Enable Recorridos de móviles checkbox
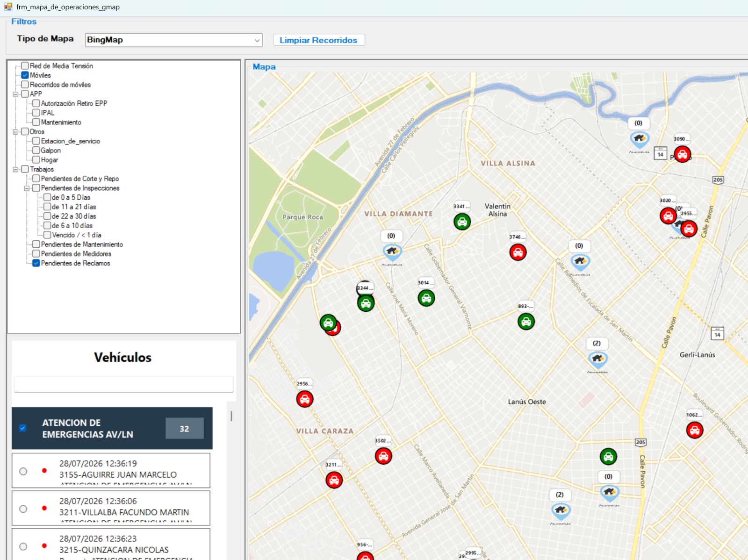Screen dimensions: 748x560 pyautogui.click(x=25, y=85)
